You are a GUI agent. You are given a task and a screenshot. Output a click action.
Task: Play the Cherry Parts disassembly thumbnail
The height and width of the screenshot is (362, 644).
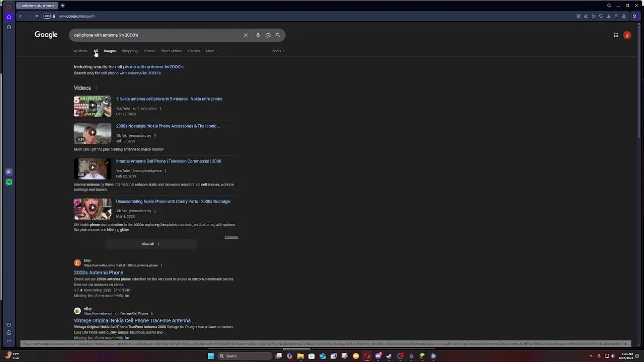pyautogui.click(x=93, y=209)
